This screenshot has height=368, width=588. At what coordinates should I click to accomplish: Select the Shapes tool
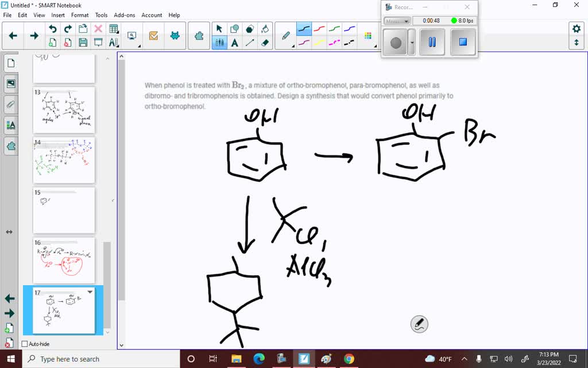click(234, 28)
